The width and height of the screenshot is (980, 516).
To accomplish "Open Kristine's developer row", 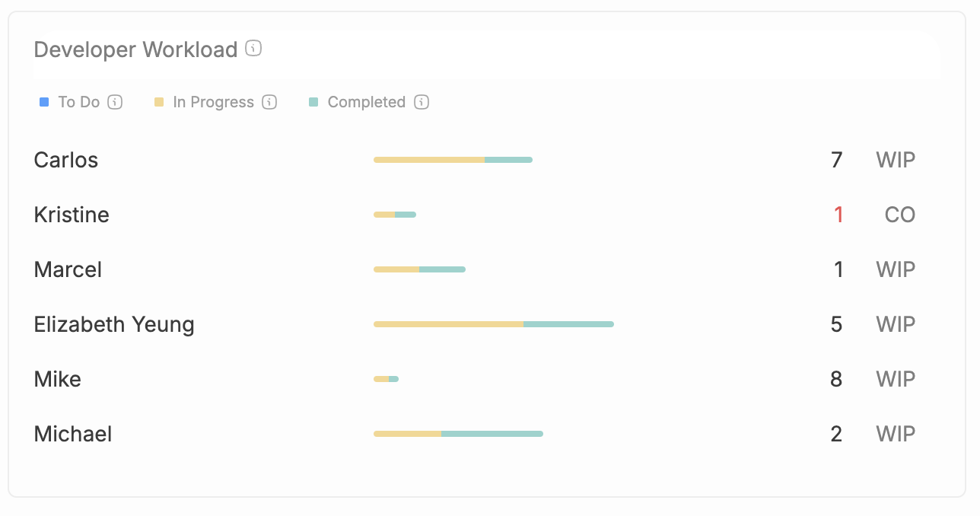I will pyautogui.click(x=72, y=215).
